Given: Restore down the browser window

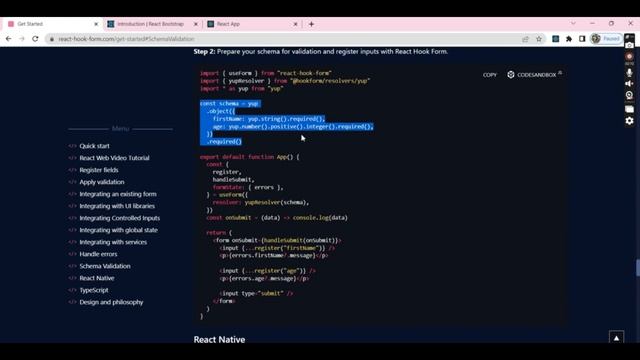Looking at the screenshot, I should (x=611, y=23).
